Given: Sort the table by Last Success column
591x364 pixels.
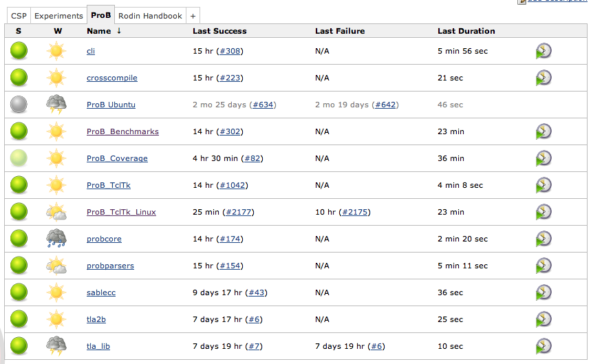Looking at the screenshot, I should [x=219, y=31].
